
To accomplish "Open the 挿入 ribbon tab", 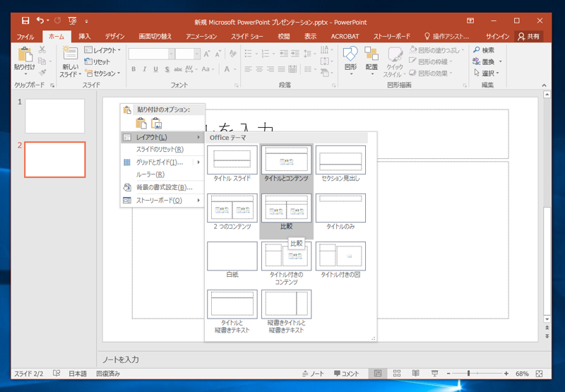I will 85,36.
